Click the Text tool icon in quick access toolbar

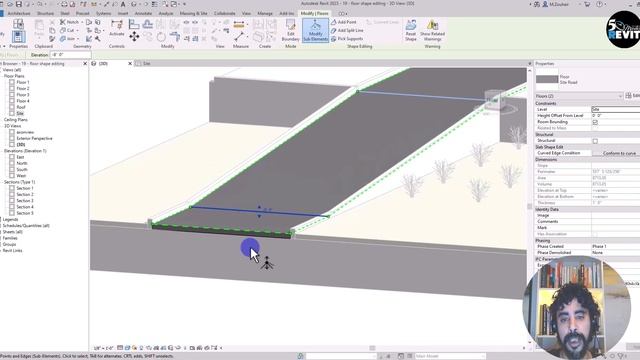click(x=123, y=4)
